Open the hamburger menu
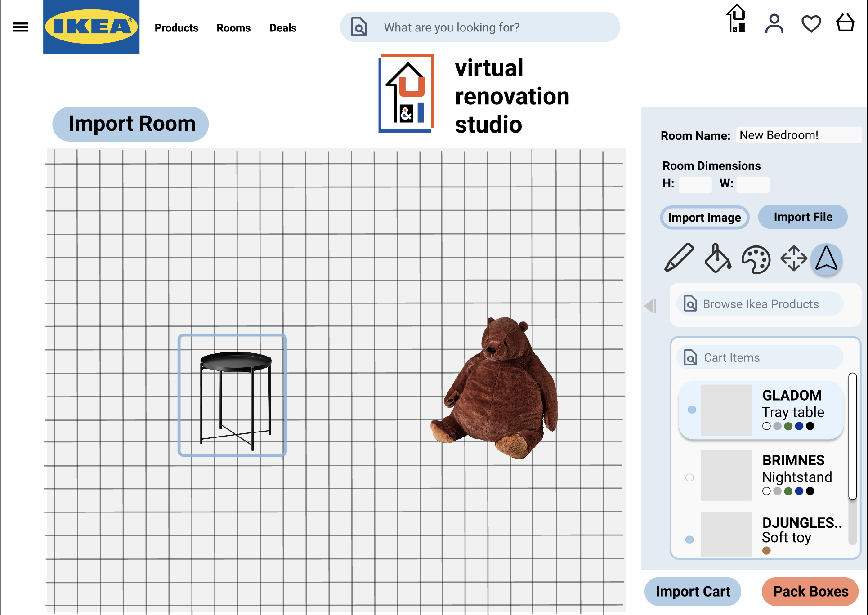868x615 pixels. 21,27
